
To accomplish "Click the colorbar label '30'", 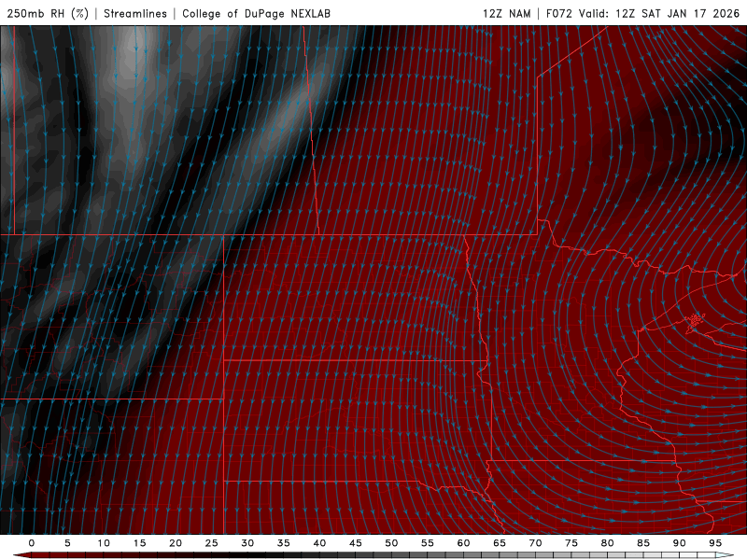I will pos(247,543).
